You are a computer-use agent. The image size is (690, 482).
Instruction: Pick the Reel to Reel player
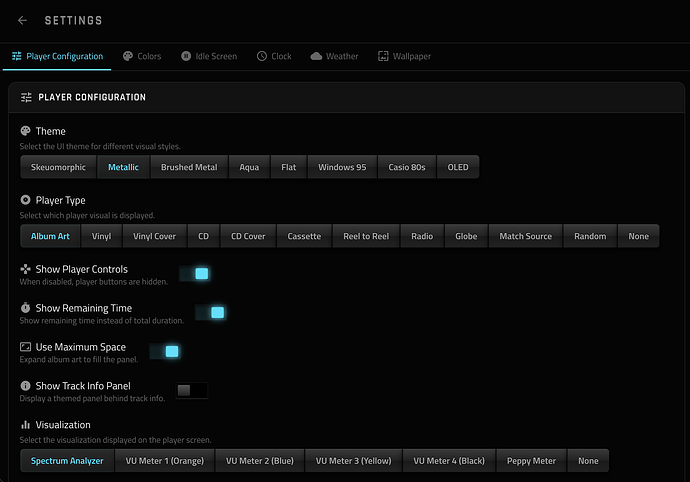tap(366, 236)
